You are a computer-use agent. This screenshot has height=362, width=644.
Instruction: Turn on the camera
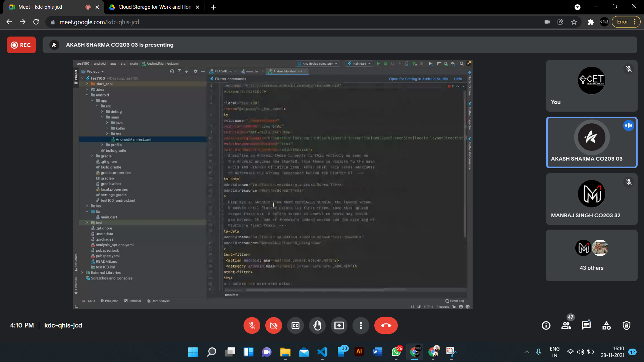click(x=274, y=325)
